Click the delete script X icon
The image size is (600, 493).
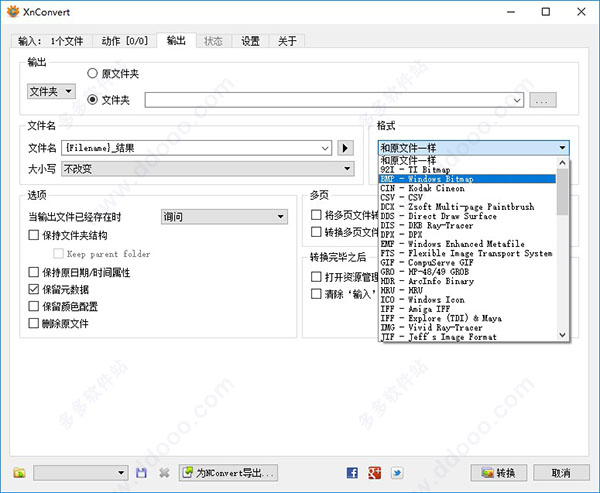[164, 473]
